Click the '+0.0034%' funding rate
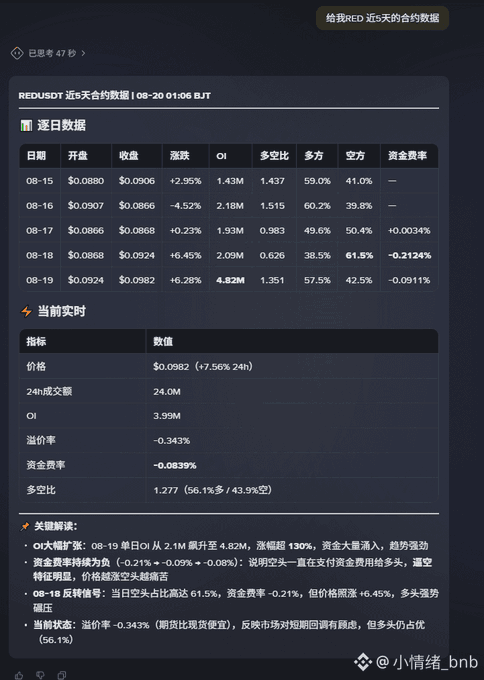Image resolution: width=484 pixels, height=680 pixels. pos(409,231)
